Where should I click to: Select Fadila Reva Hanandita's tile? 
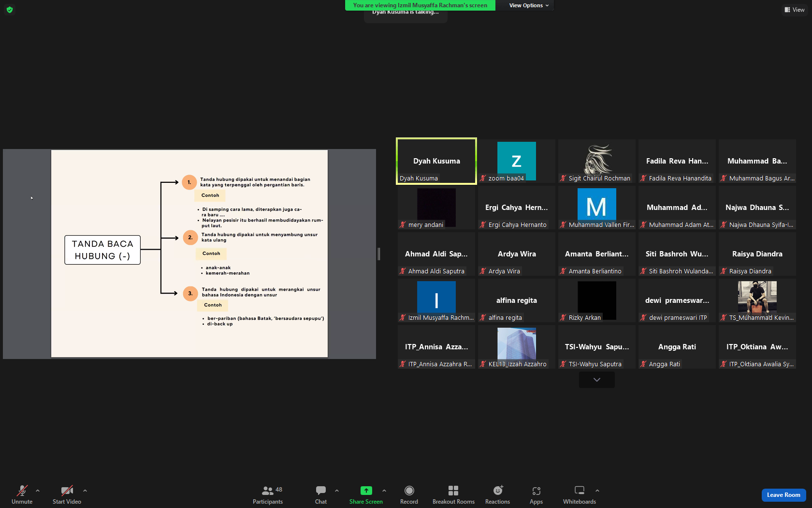[x=677, y=161]
